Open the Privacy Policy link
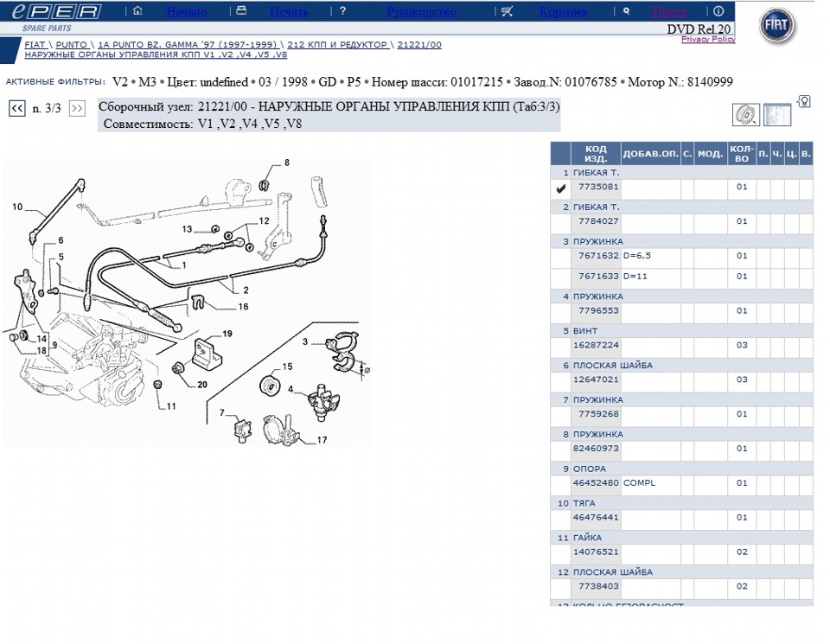Viewport: 830px width, 644px height. coord(708,39)
